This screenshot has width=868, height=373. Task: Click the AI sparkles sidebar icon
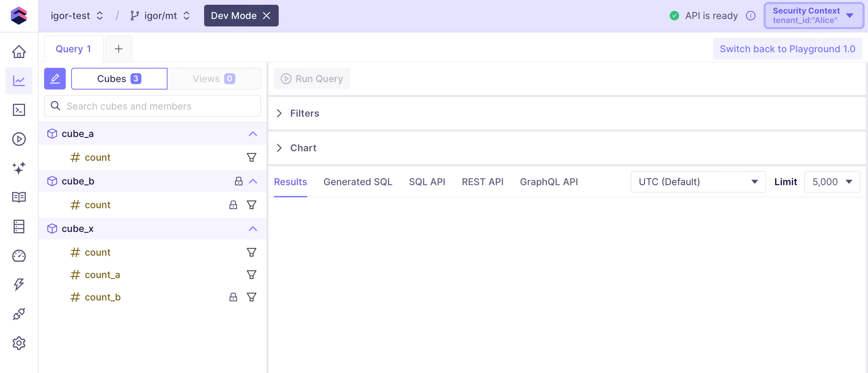(19, 168)
